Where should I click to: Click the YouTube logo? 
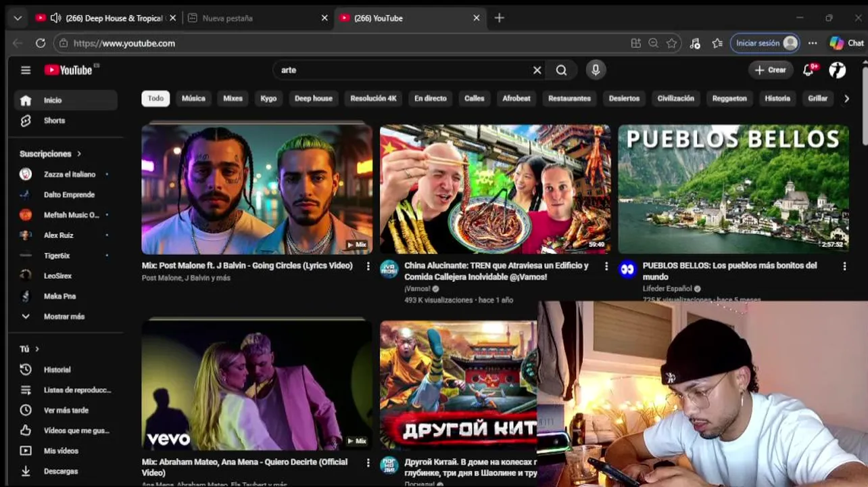(69, 70)
